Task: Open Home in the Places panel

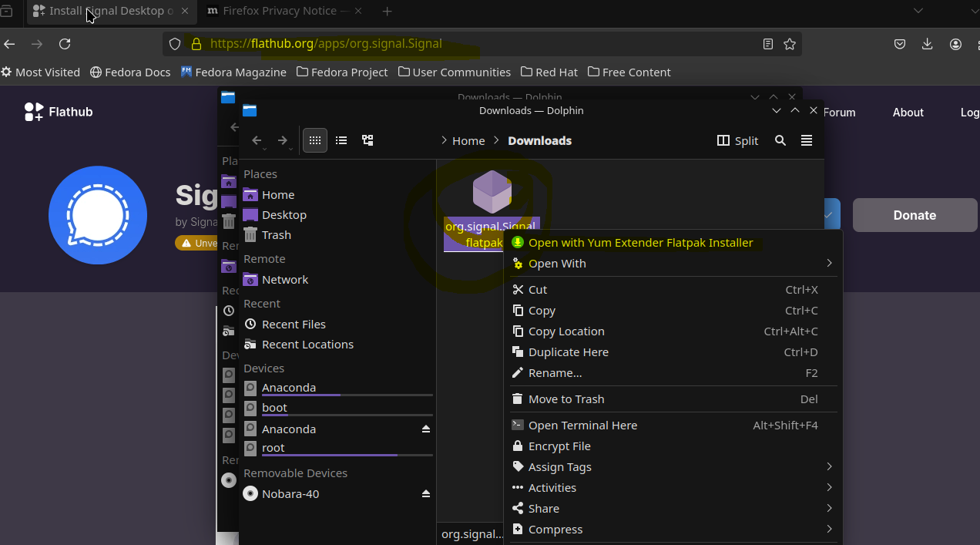Action: point(337,194)
